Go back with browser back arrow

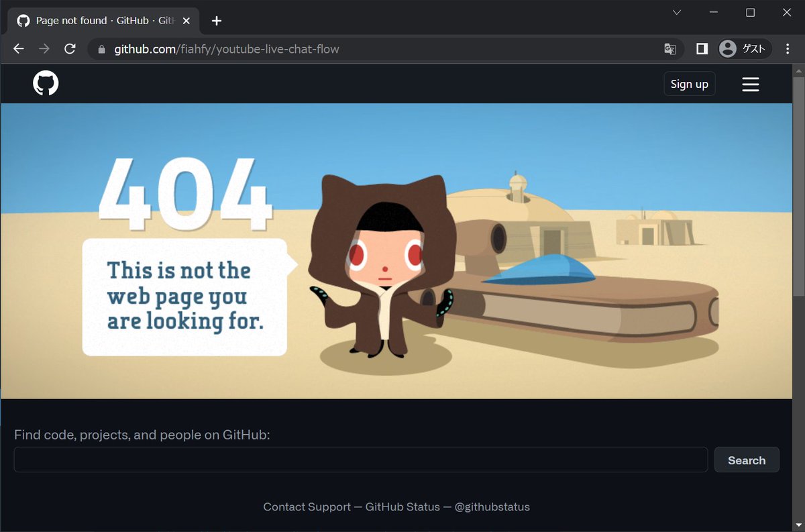[x=19, y=49]
